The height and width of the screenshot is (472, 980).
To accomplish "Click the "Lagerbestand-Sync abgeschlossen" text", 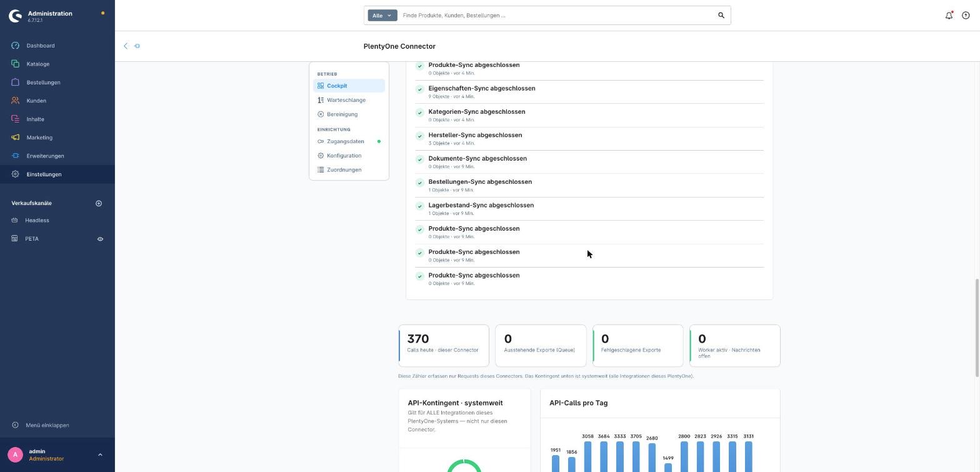I will (x=481, y=205).
